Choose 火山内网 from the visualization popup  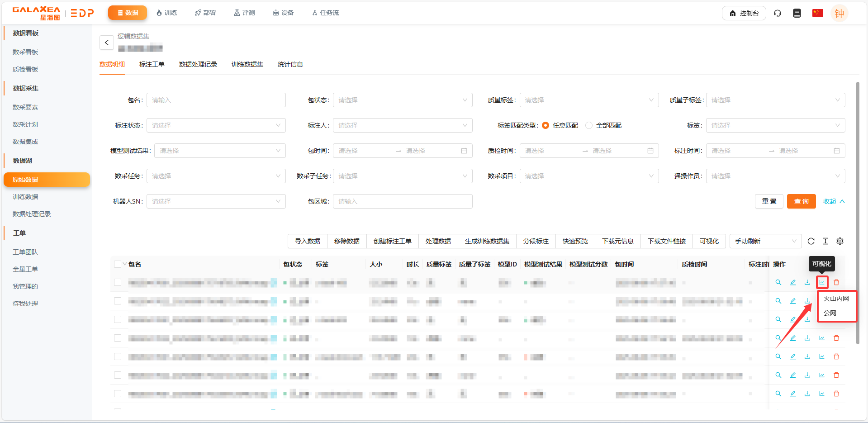pos(836,299)
